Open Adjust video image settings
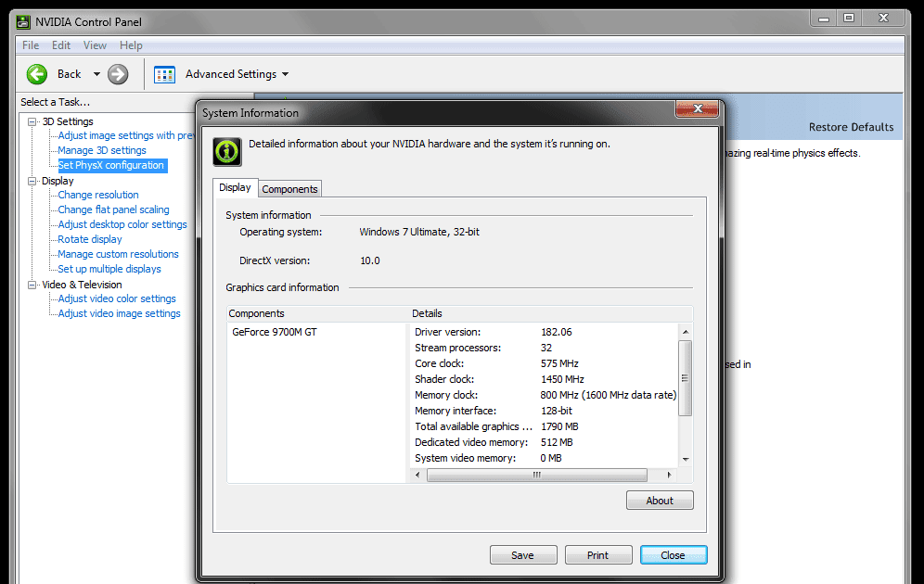 pos(120,313)
